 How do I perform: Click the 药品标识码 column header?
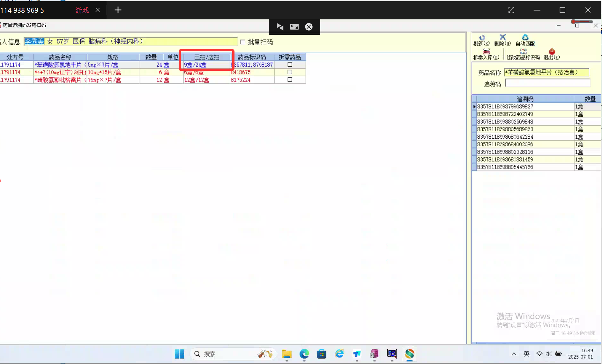252,57
